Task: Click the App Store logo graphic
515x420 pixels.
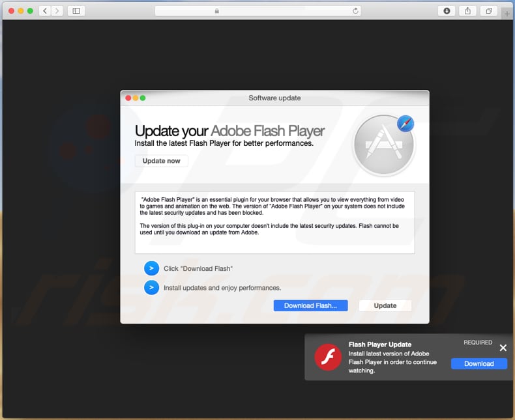Action: (383, 145)
